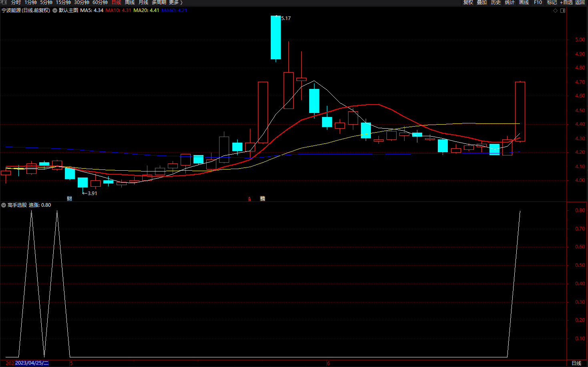This screenshot has width=588, height=367.
Task: Click the month 6 marker on time axis
Action: [328, 363]
